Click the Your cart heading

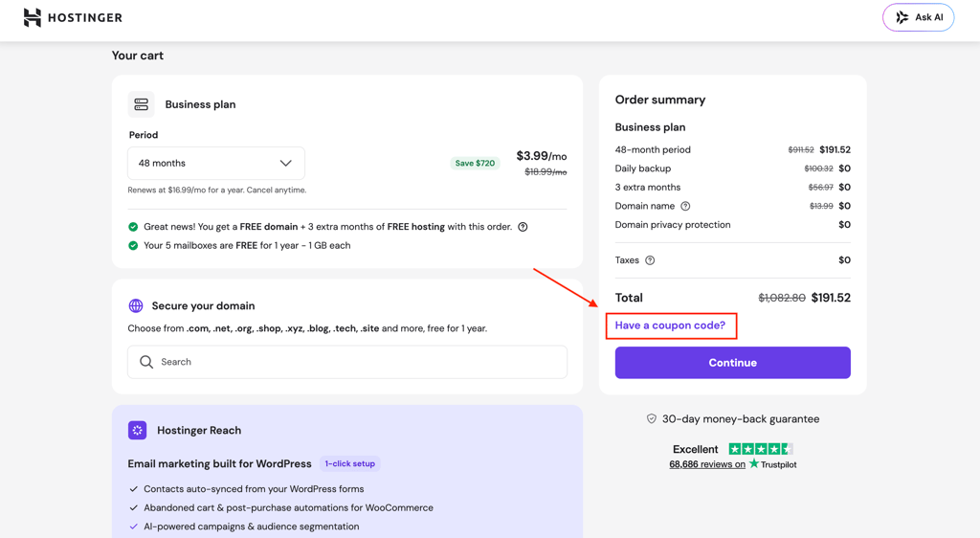point(138,56)
